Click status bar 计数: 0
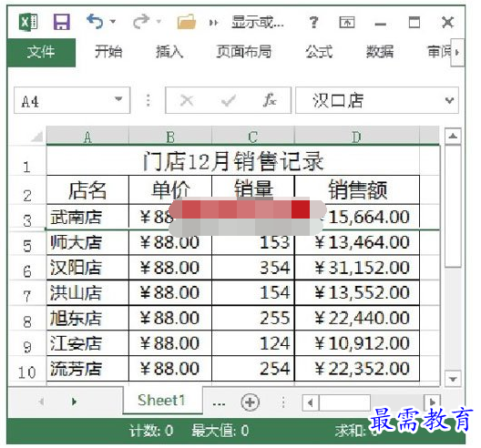This screenshot has width=481, height=448. [151, 431]
